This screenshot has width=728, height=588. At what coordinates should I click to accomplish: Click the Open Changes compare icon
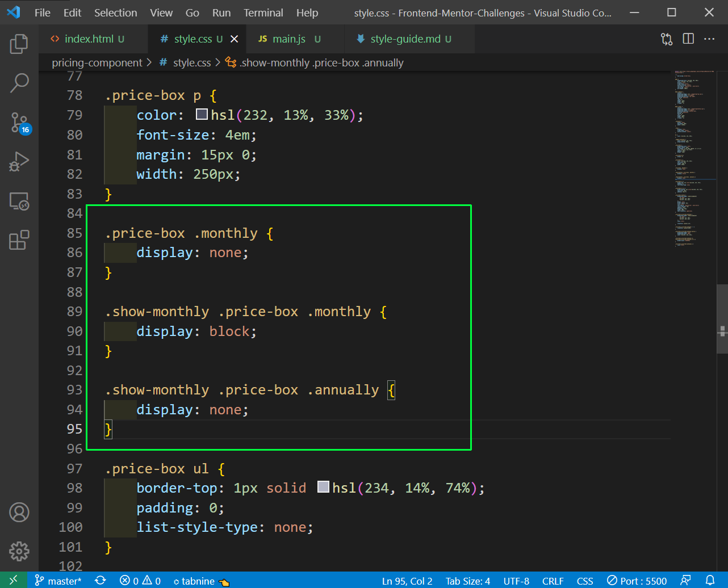667,39
